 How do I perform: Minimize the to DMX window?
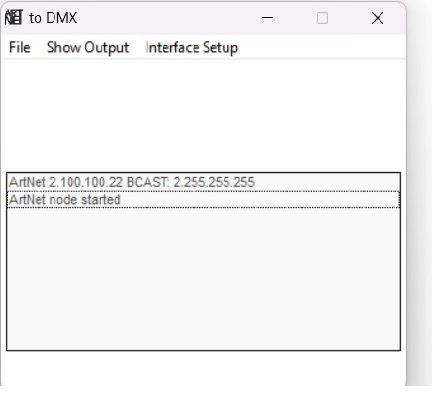tap(267, 18)
